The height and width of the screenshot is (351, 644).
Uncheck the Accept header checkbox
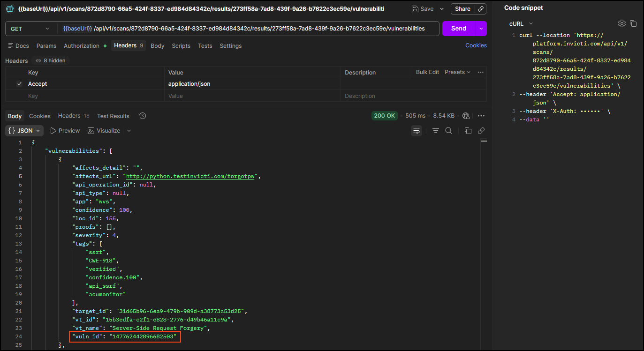pos(19,83)
